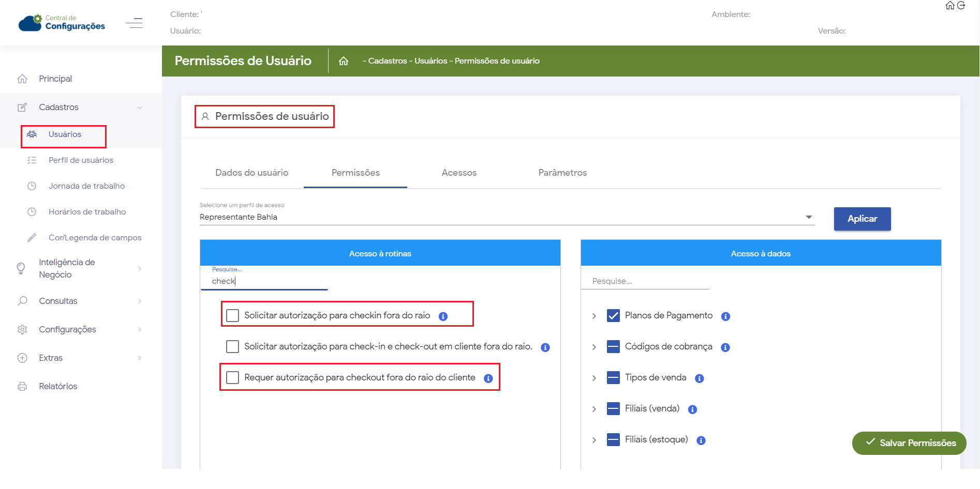Click the hamburger menu icon to collapse sidebar
Screen dimensions: 980x489
point(134,23)
